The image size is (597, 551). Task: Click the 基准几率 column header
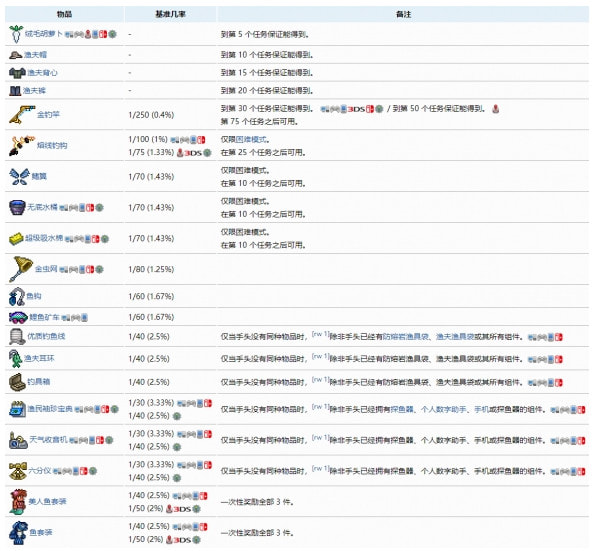coord(170,14)
